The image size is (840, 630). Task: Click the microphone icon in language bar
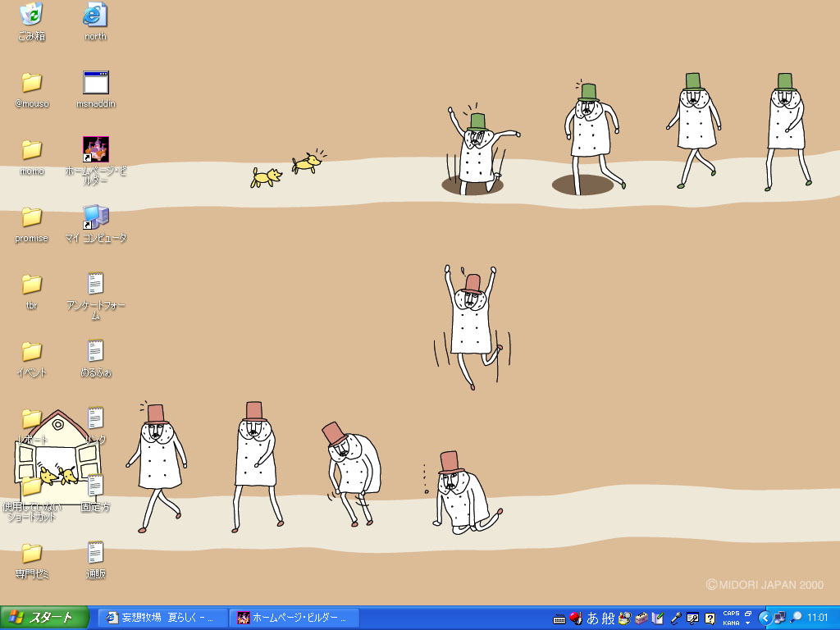coord(676,619)
